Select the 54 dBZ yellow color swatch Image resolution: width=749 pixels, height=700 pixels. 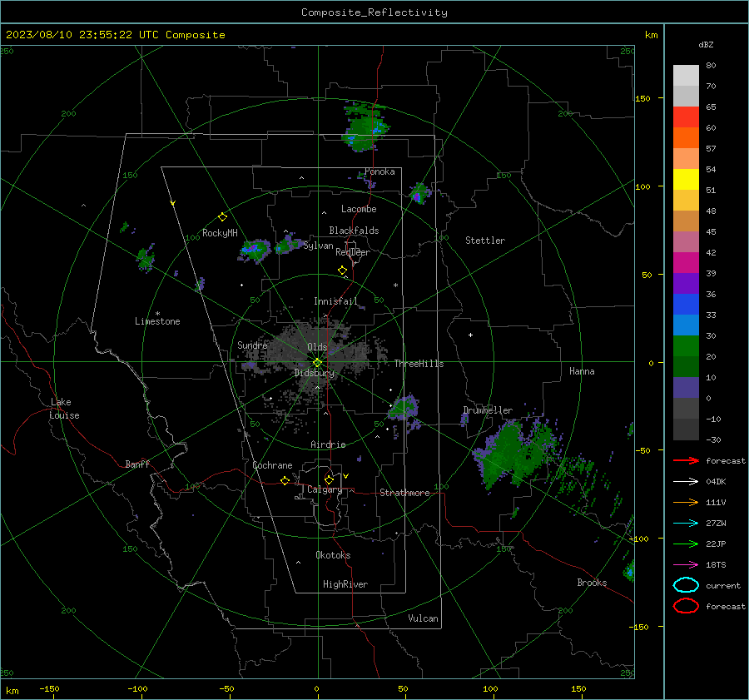pos(686,179)
